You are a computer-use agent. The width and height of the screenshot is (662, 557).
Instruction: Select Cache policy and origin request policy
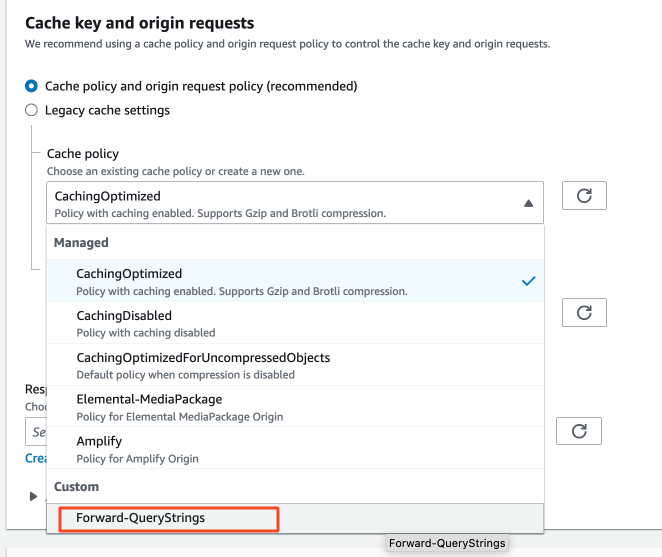coord(32,86)
